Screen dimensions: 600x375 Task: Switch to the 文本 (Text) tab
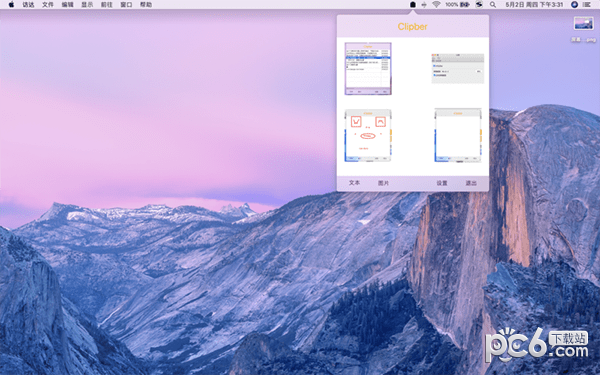[x=354, y=183]
